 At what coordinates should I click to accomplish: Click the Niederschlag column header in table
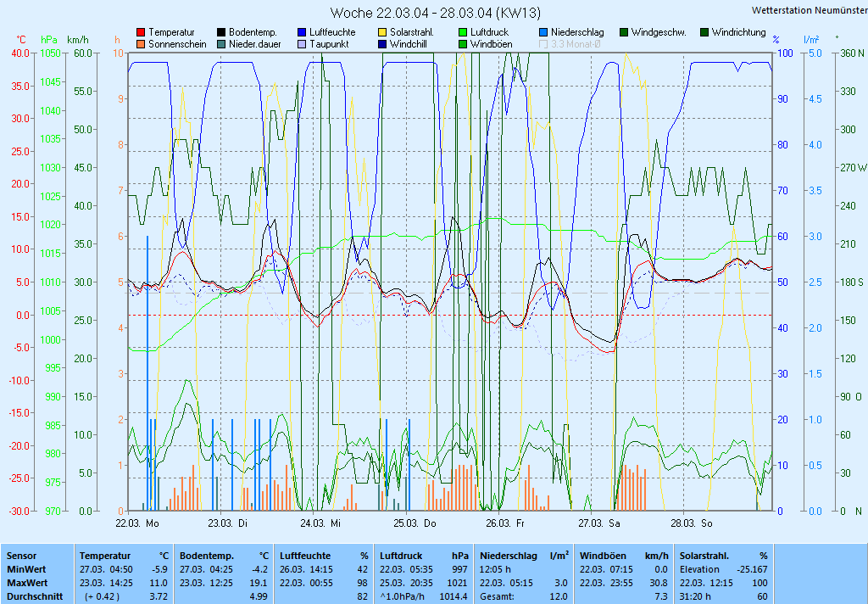click(509, 556)
